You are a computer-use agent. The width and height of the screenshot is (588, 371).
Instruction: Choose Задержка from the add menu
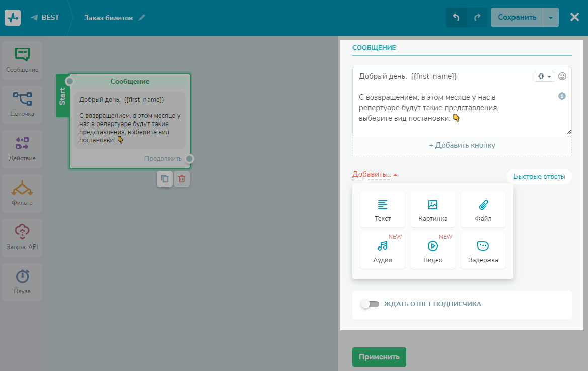483,251
